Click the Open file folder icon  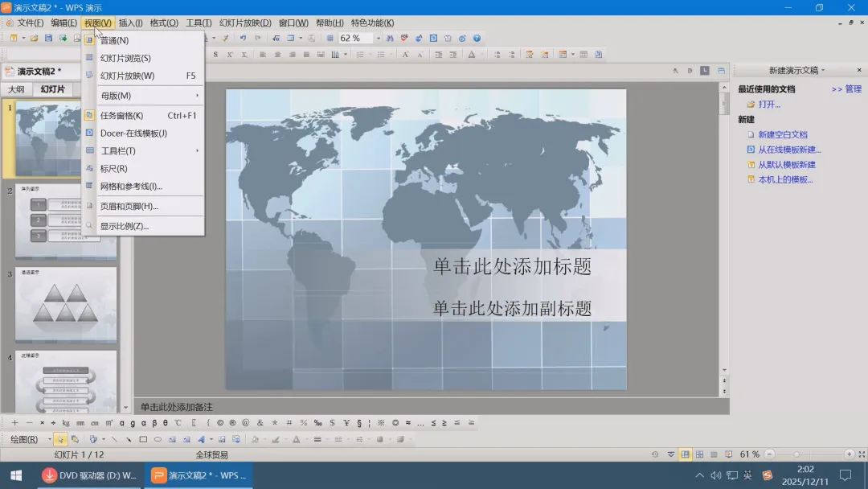[x=35, y=39]
